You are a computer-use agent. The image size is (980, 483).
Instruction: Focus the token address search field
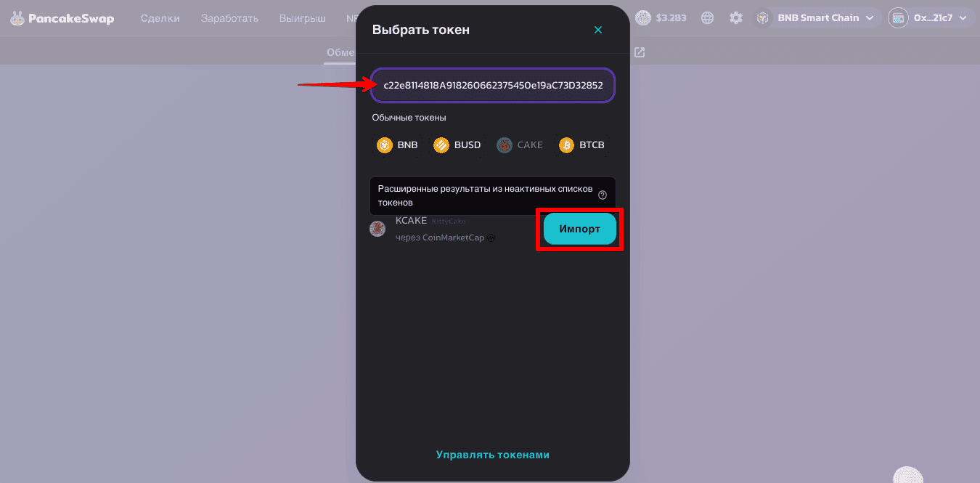click(x=493, y=86)
